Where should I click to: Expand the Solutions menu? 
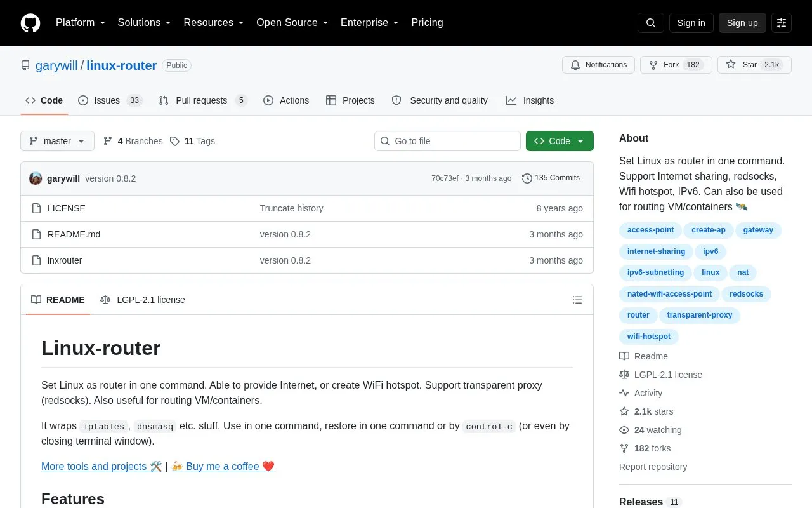[x=145, y=23]
